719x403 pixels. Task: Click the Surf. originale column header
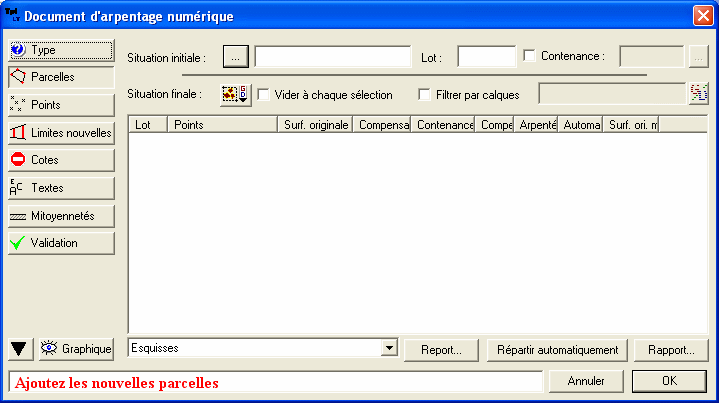(315, 125)
